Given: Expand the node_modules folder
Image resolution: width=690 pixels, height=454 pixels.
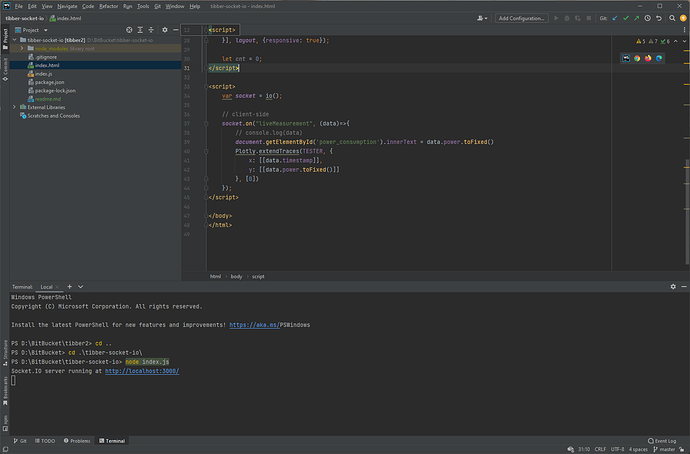Looking at the screenshot, I should coord(22,48).
